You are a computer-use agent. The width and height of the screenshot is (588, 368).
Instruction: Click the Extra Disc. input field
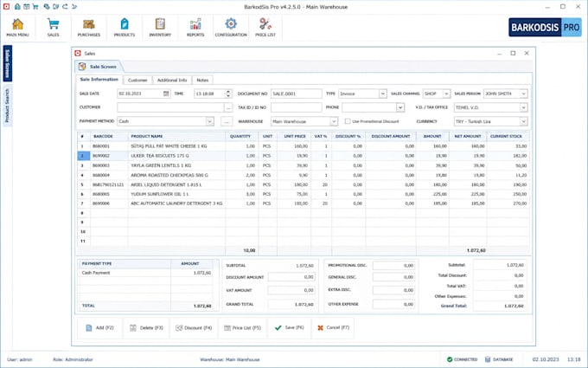coord(393,290)
